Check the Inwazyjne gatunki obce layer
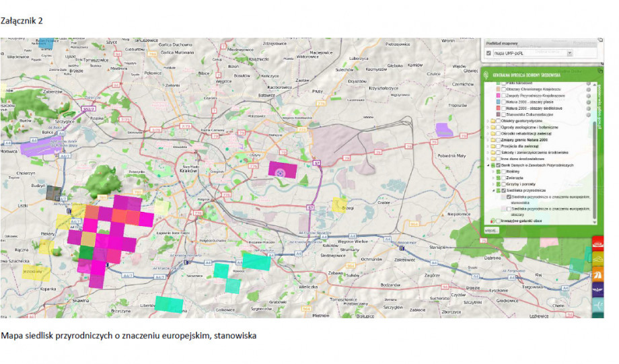Screen dimensions: 619x364 (498, 221)
